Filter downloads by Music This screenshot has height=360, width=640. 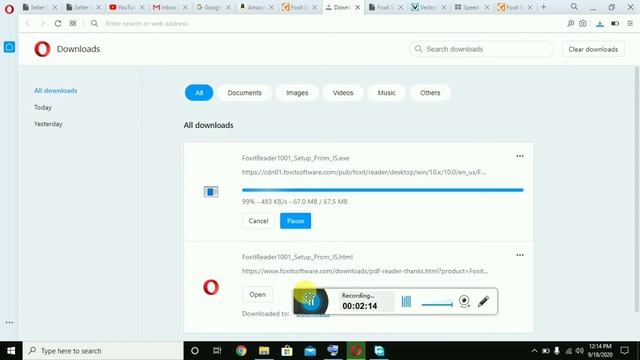point(386,93)
